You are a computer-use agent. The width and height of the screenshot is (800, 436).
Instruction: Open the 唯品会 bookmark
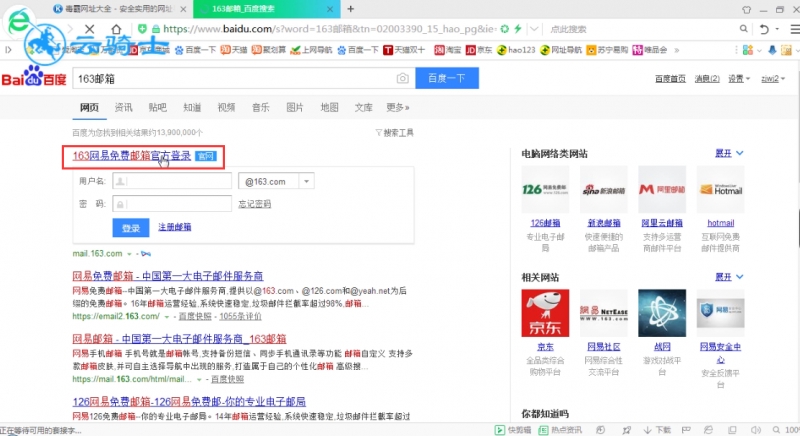(x=649, y=50)
